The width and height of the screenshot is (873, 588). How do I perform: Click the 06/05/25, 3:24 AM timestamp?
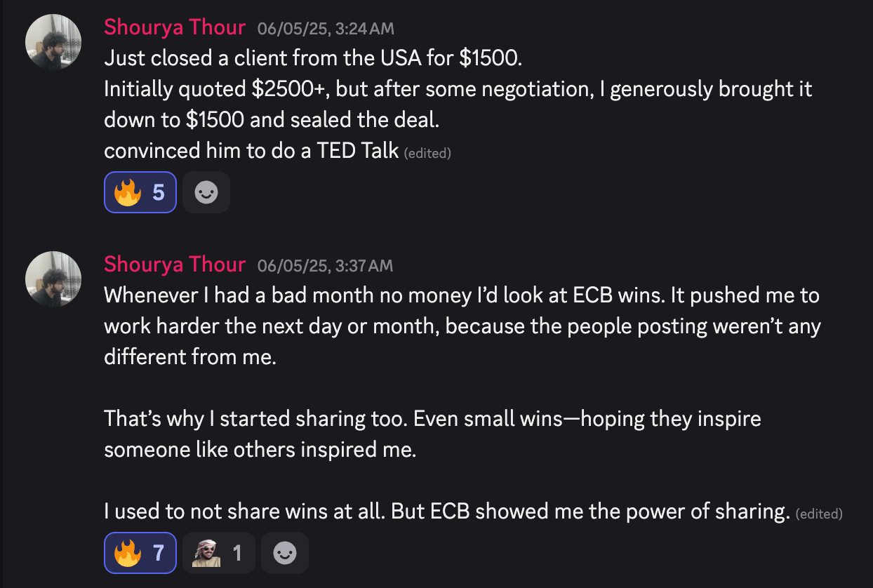point(326,29)
